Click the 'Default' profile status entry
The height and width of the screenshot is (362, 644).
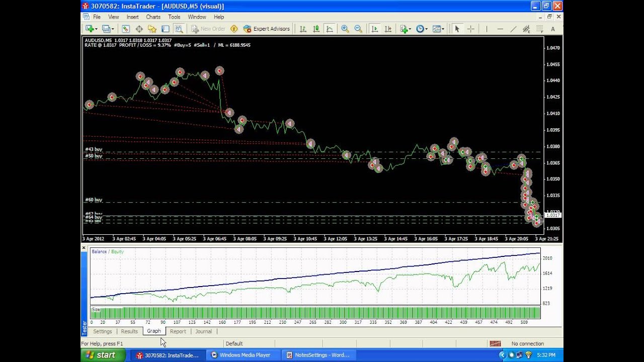(234, 344)
